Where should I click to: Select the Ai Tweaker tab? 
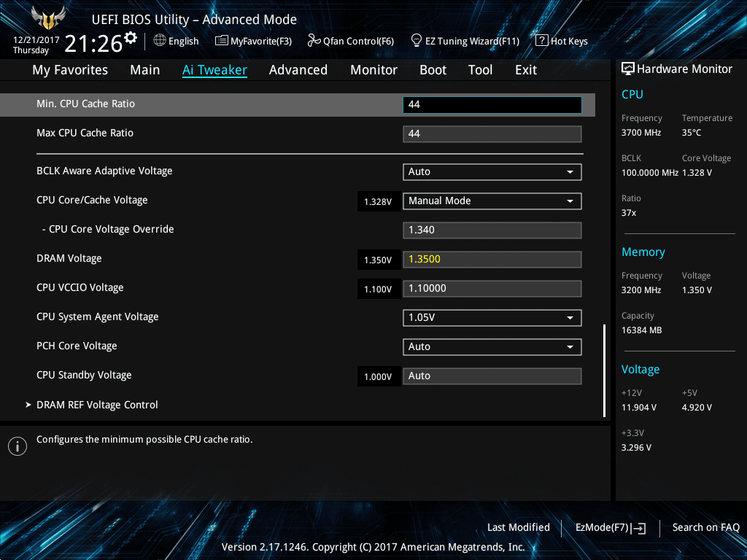coord(214,70)
